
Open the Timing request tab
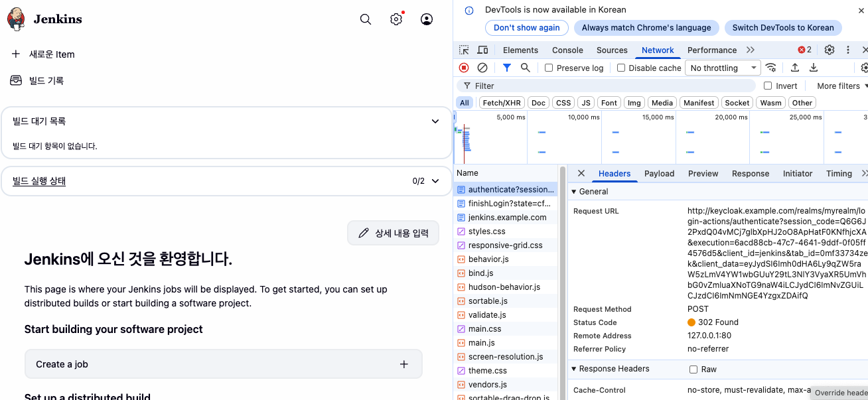839,173
